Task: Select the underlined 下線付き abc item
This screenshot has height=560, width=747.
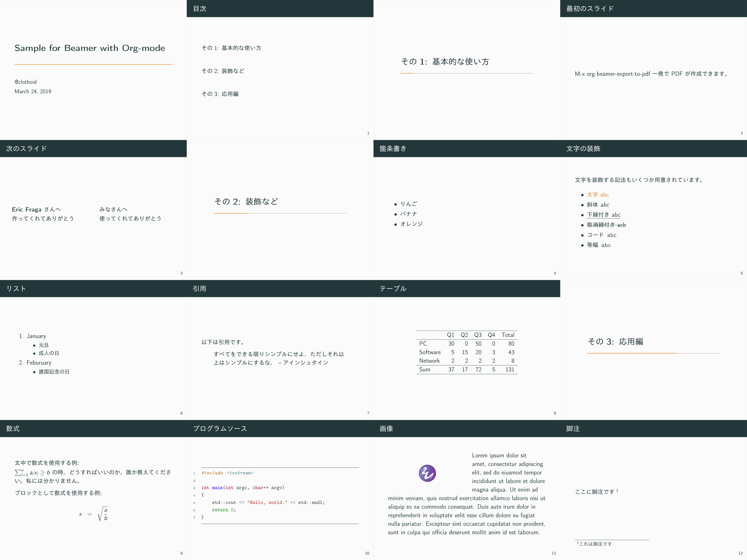Action: pyautogui.click(x=603, y=215)
